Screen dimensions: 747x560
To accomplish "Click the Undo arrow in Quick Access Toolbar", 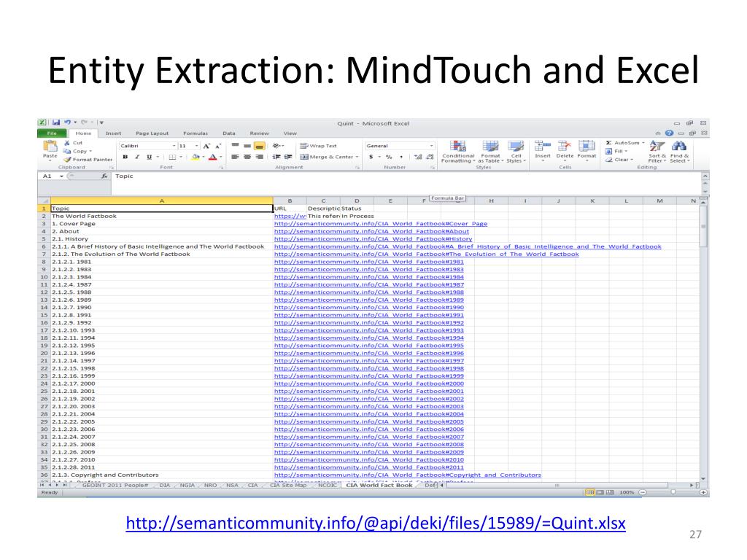I will 68,122.
